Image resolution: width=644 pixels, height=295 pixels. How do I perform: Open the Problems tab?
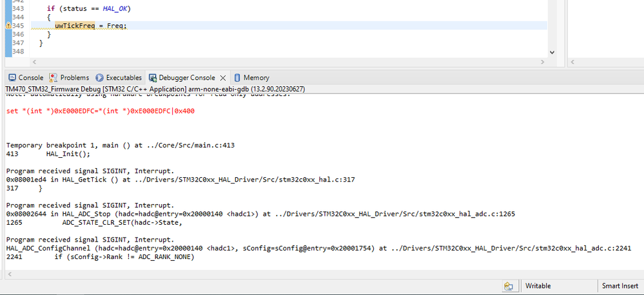(69, 77)
